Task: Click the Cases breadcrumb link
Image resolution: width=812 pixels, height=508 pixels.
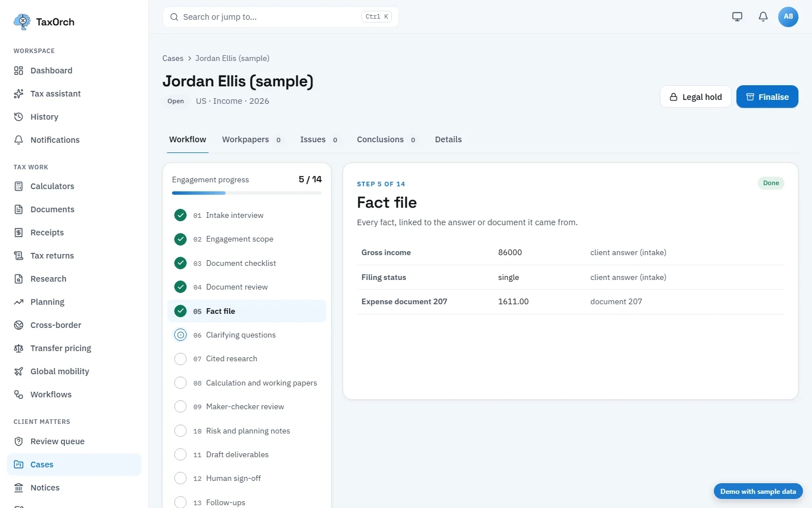Action: (173, 58)
